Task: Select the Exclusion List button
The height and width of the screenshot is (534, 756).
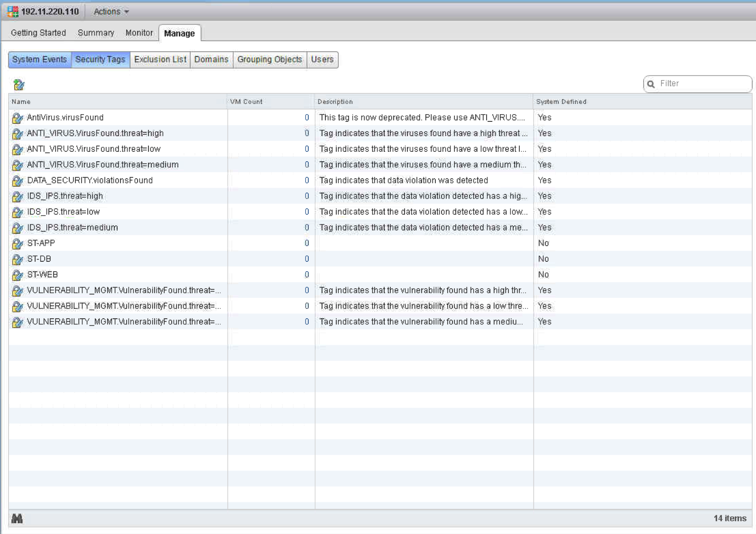Action: [x=160, y=60]
